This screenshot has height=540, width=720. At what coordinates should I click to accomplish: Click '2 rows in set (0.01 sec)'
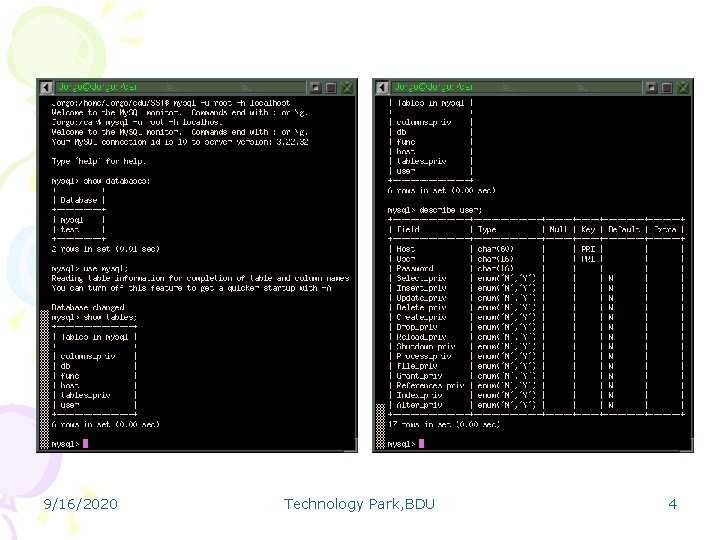pos(105,249)
